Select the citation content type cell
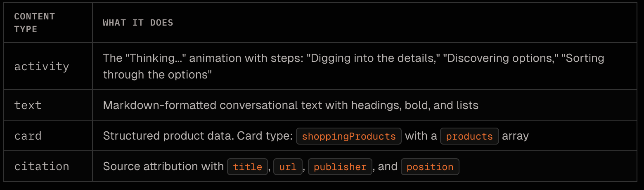644x190 pixels. coord(42,166)
